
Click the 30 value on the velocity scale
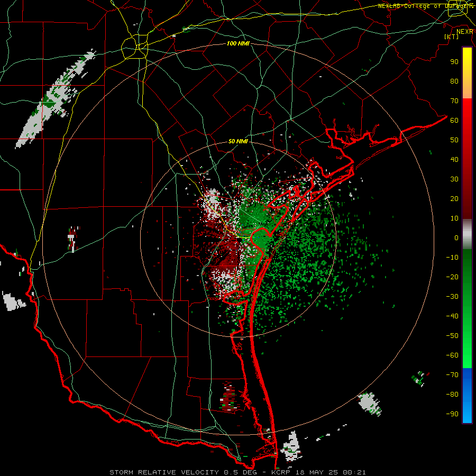[x=454, y=179]
